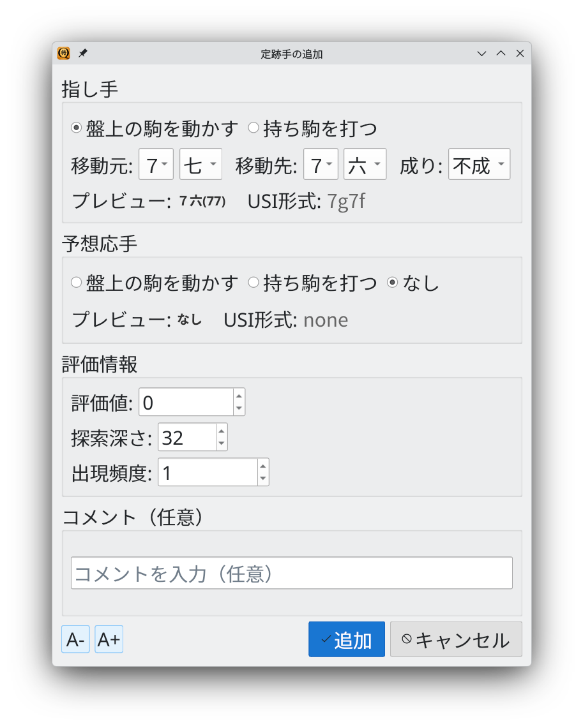Decrement the 評価値 value with down arrow

point(239,407)
